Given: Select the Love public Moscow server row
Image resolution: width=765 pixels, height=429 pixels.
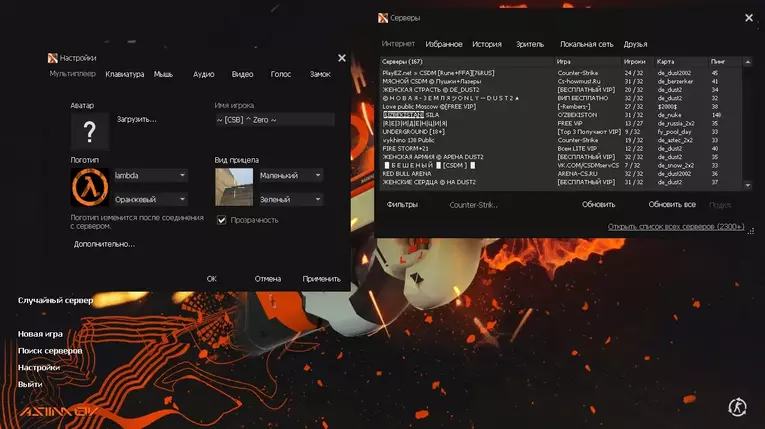Looking at the screenshot, I should [x=561, y=106].
